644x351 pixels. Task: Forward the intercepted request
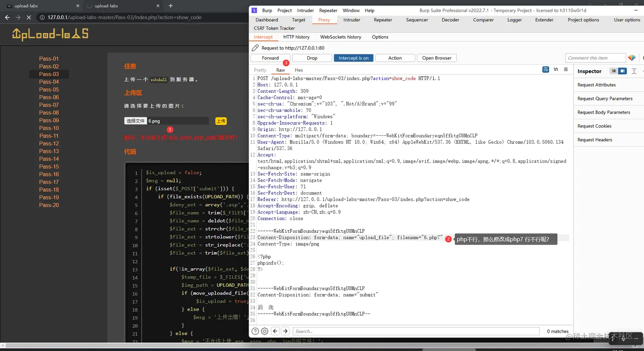[270, 58]
